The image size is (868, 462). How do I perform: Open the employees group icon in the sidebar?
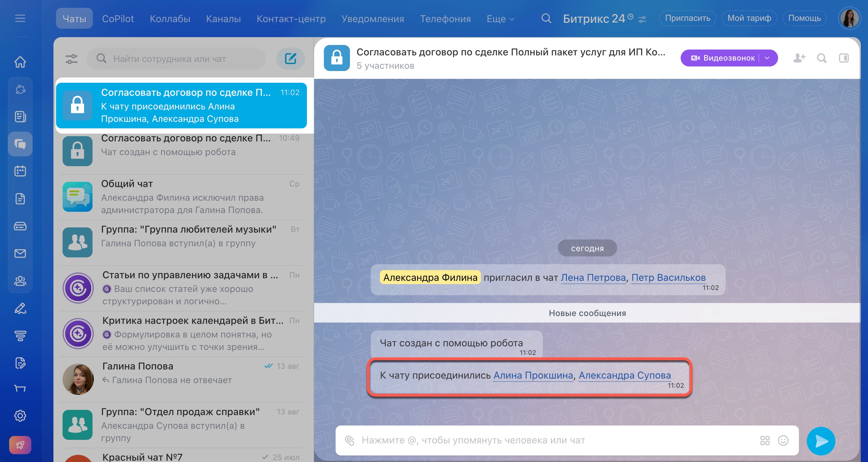20,281
